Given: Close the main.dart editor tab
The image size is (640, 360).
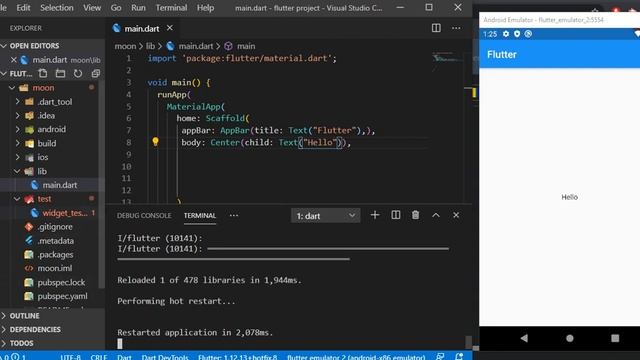Looking at the screenshot, I should point(169,28).
